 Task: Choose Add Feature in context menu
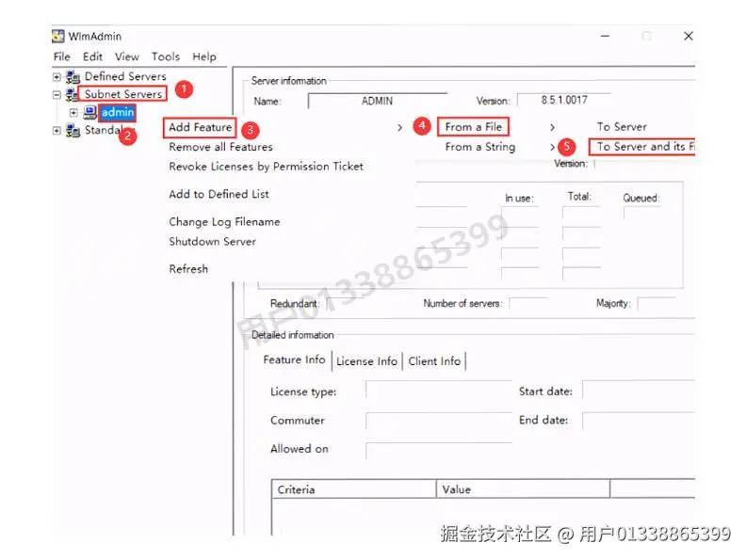tap(200, 128)
